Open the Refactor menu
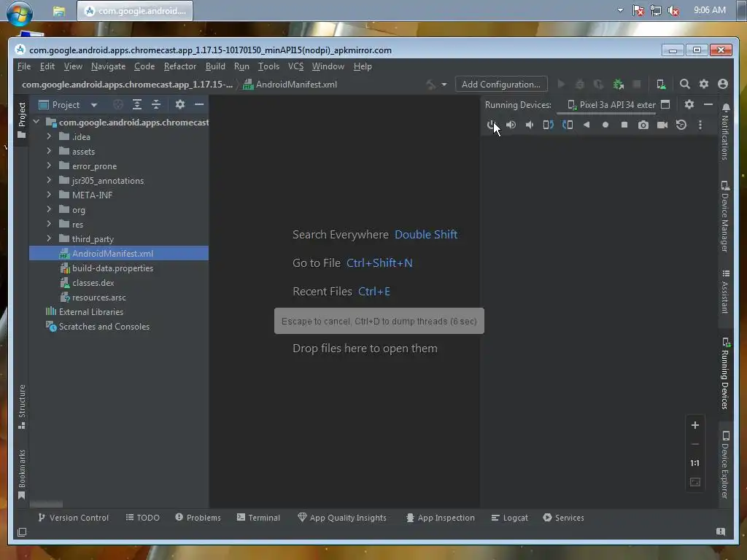This screenshot has width=747, height=560. (179, 66)
